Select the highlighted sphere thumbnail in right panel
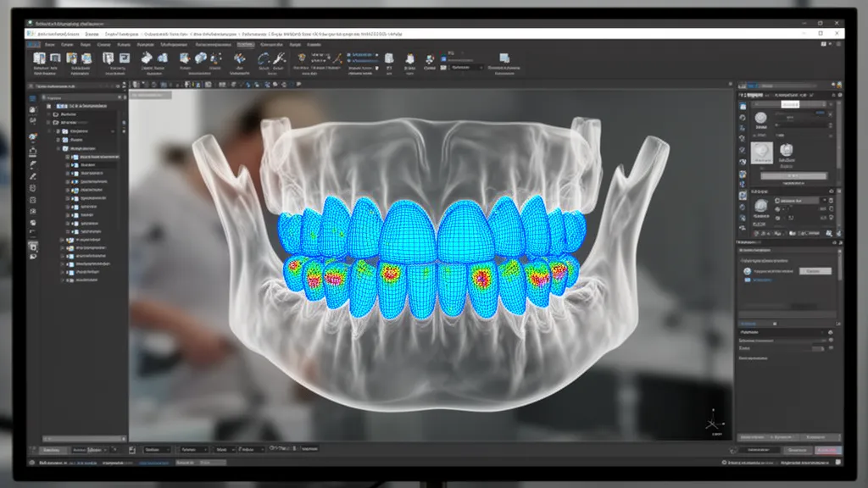This screenshot has width=868, height=488. point(761,152)
